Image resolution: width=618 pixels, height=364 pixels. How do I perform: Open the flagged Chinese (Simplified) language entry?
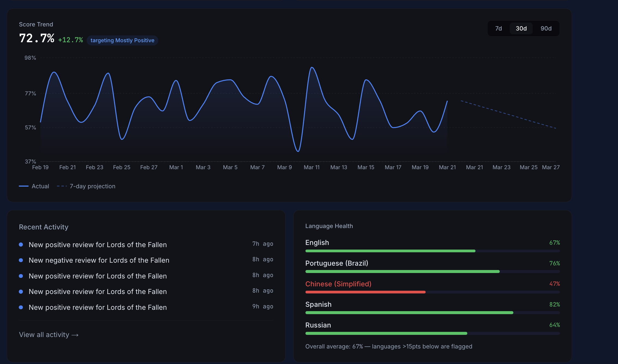tap(338, 284)
